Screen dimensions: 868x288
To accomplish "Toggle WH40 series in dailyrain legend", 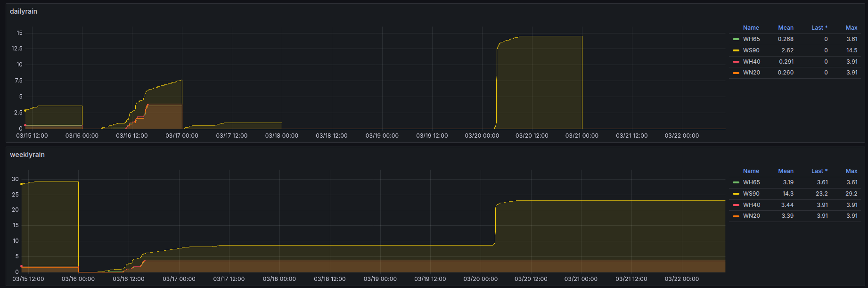I will [751, 62].
